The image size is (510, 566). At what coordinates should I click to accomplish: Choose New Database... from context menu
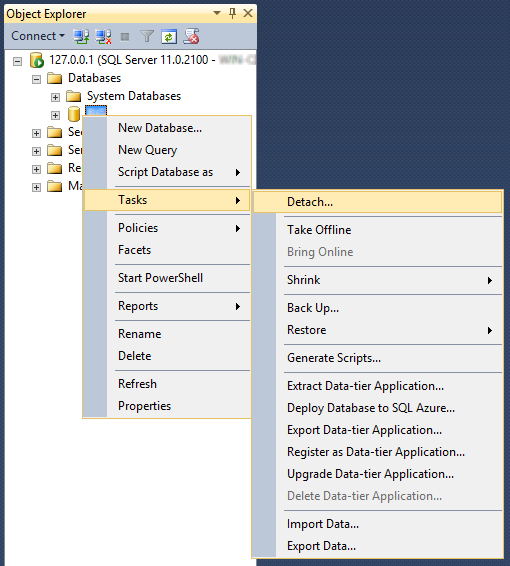(x=167, y=128)
